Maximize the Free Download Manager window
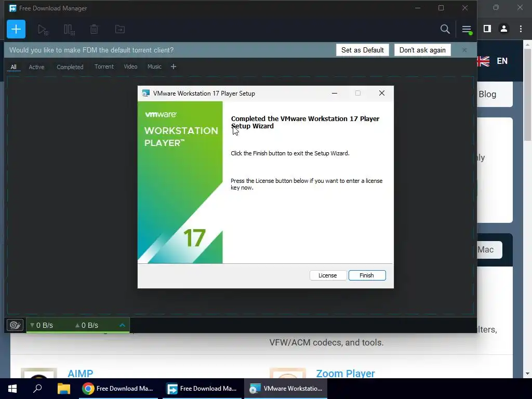The height and width of the screenshot is (399, 532). click(441, 8)
